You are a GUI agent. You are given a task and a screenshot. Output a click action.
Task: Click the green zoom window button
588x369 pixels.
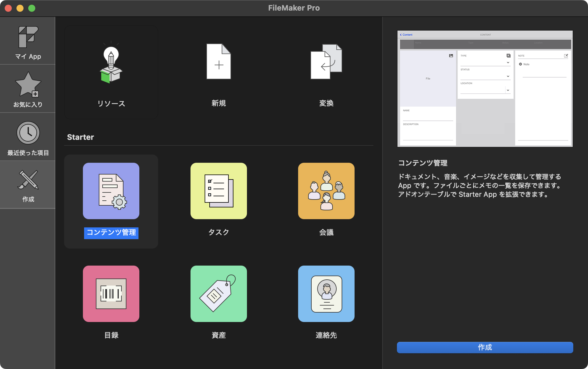click(x=32, y=8)
